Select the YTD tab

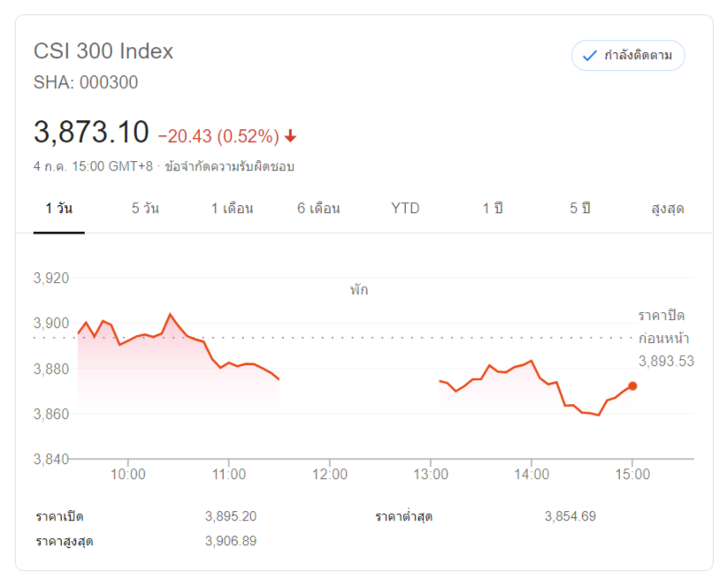coord(405,209)
